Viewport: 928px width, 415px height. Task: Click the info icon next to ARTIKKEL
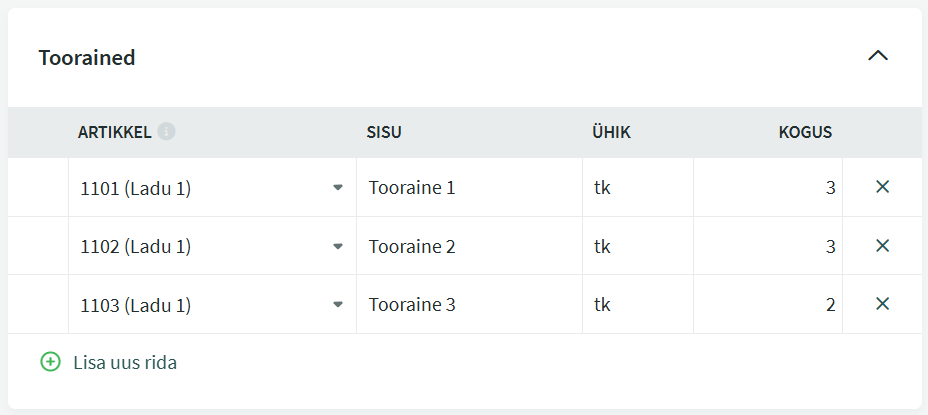click(x=167, y=132)
